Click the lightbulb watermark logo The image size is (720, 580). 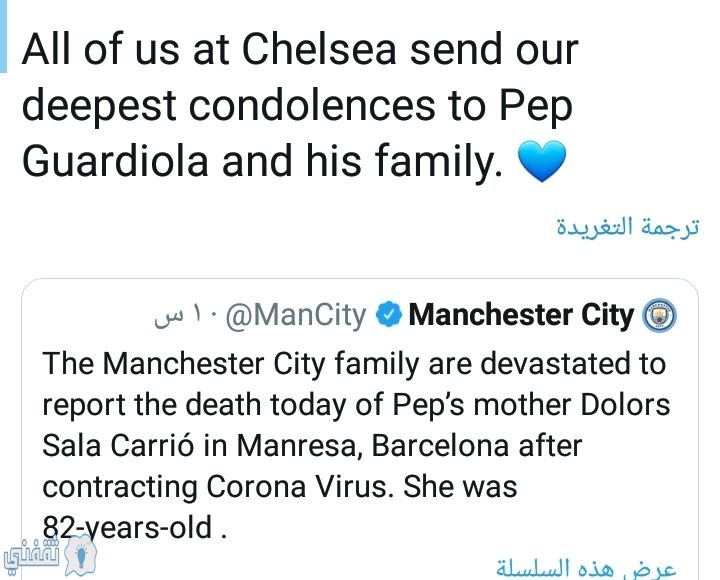point(81,555)
